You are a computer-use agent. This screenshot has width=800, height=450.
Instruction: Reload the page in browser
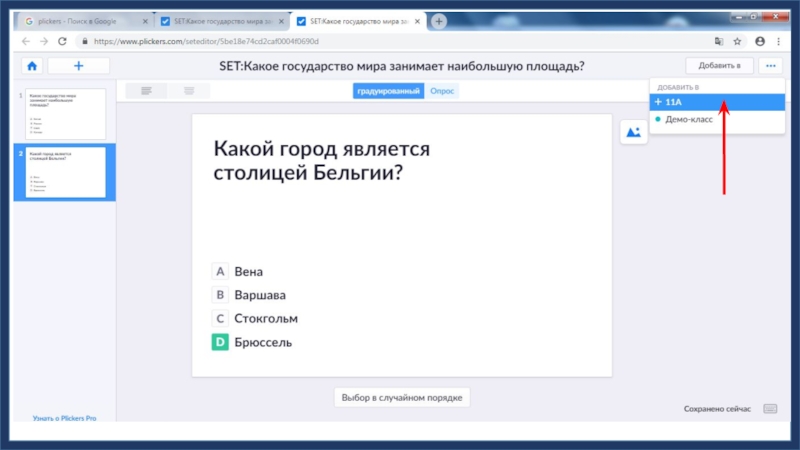[63, 41]
